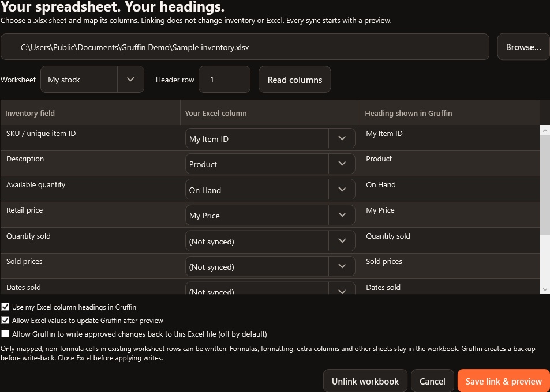Click the Worksheet label

tap(18, 80)
